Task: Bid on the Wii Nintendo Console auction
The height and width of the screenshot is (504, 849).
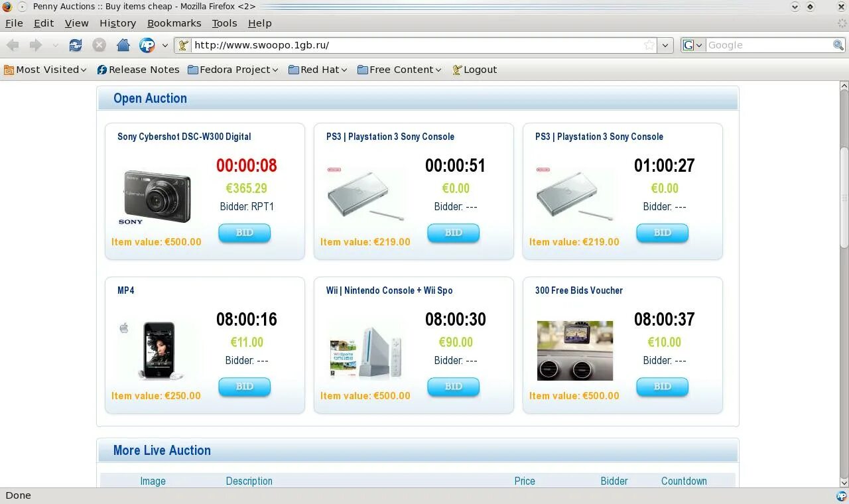Action: [453, 387]
